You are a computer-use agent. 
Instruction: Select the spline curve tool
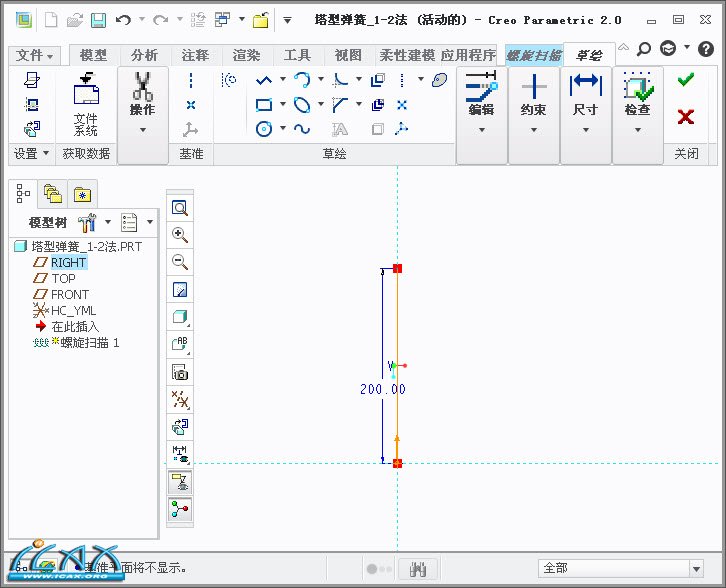point(301,129)
